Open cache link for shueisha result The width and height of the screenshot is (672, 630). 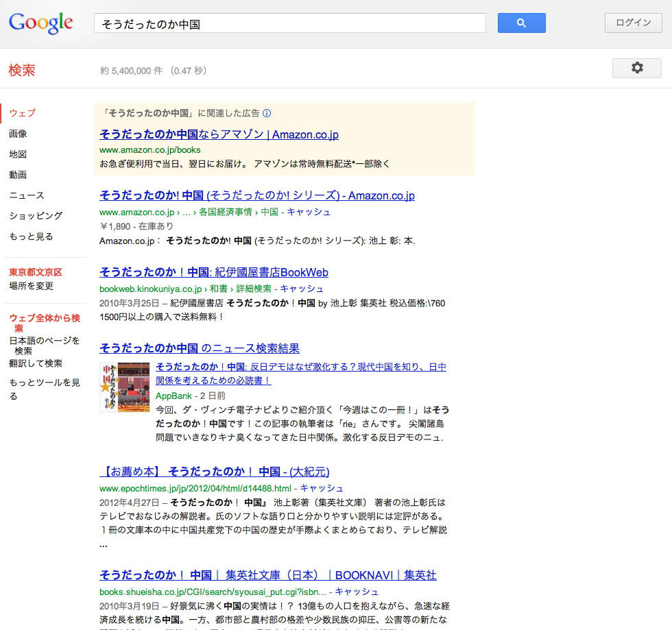pos(357,592)
